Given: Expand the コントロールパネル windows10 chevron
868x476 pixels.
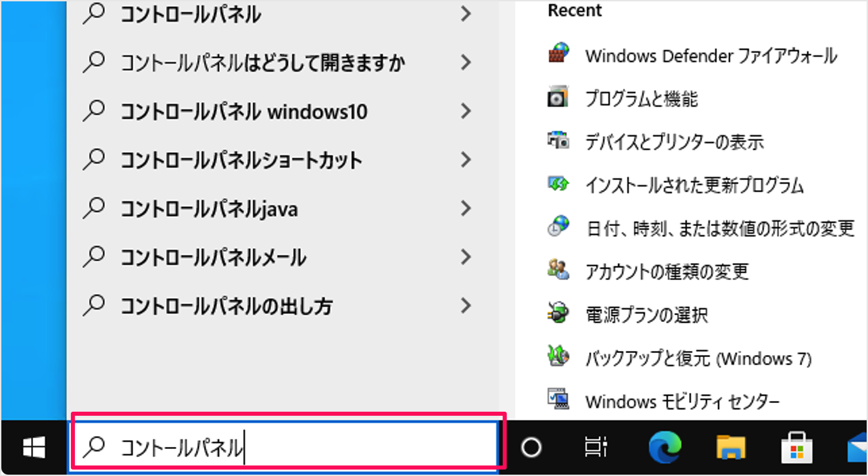Looking at the screenshot, I should pos(465,112).
